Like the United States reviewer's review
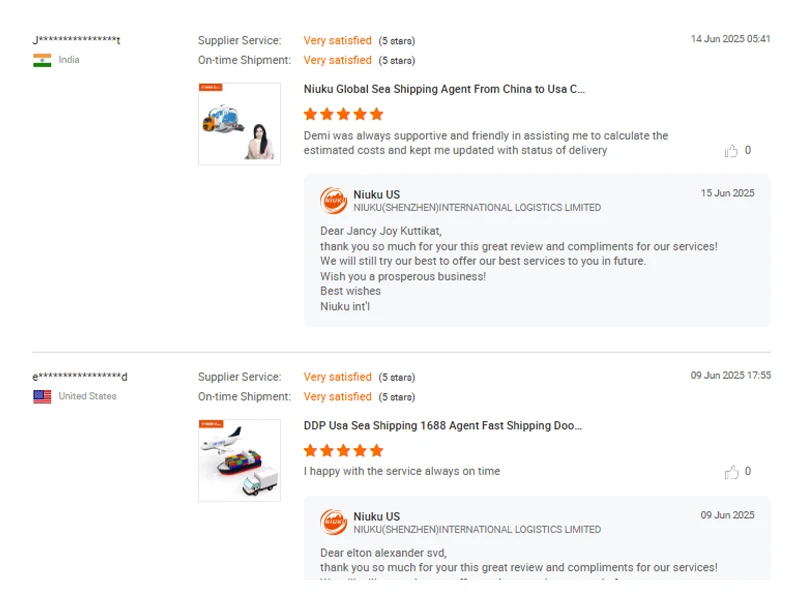The height and width of the screenshot is (600, 800). (x=731, y=472)
